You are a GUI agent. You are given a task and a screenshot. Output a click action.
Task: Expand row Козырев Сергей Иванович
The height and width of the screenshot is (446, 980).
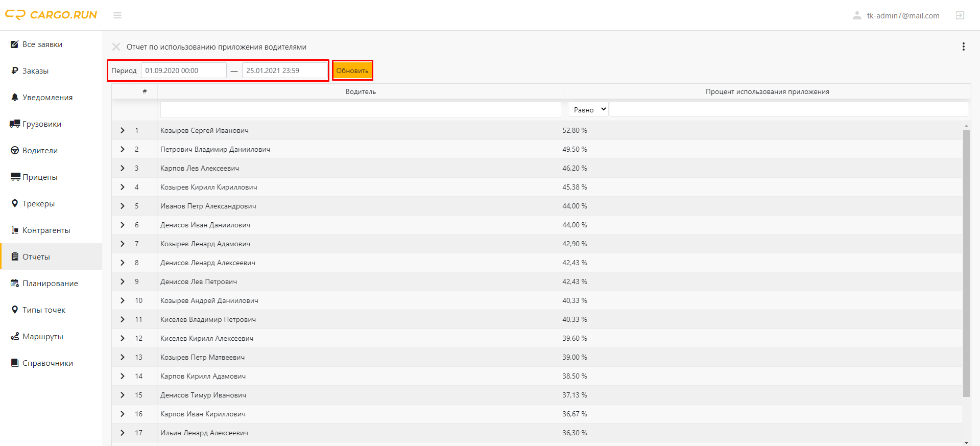coord(122,130)
